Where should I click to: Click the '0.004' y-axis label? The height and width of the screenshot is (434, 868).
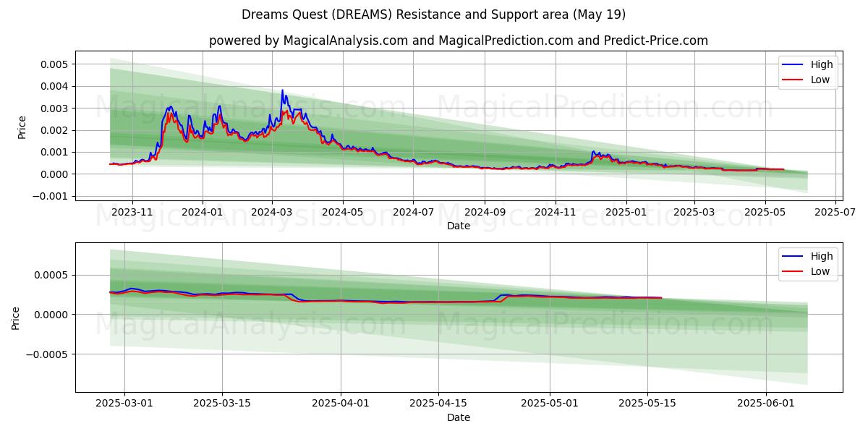(x=54, y=86)
